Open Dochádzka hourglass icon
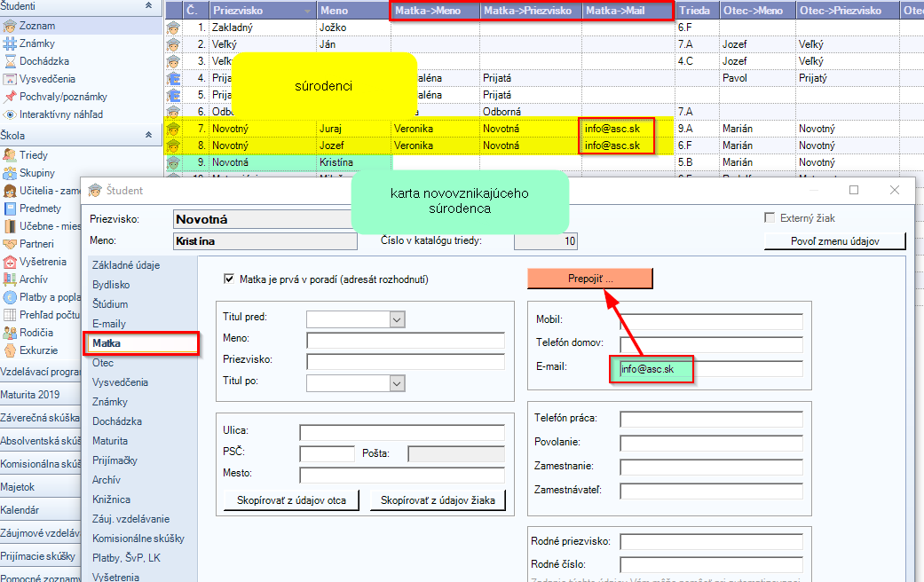The height and width of the screenshot is (582, 924). point(10,61)
